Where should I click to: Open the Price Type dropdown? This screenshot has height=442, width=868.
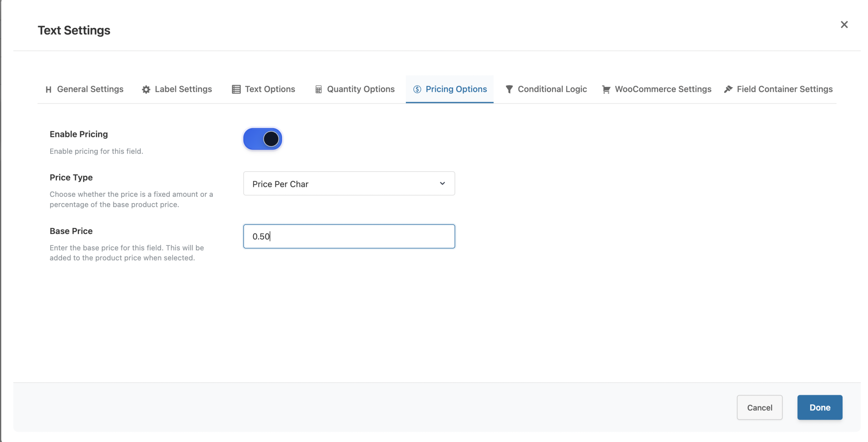tap(349, 184)
